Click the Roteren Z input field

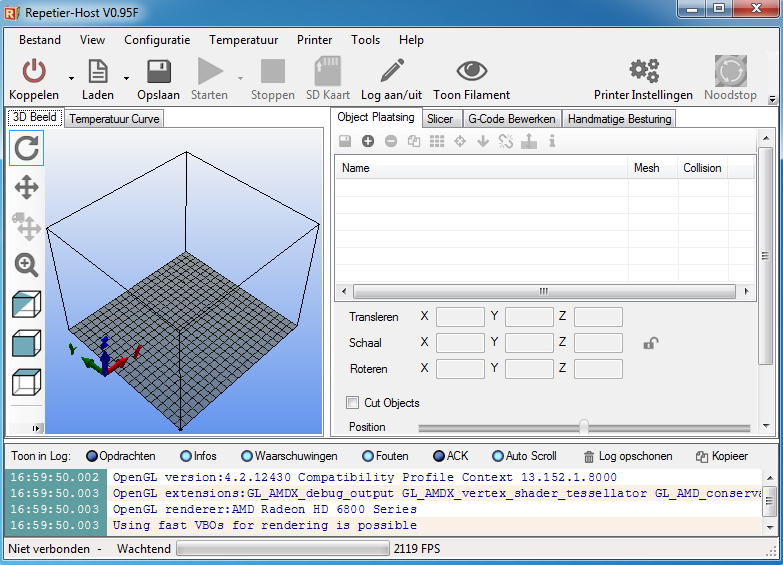click(x=598, y=369)
